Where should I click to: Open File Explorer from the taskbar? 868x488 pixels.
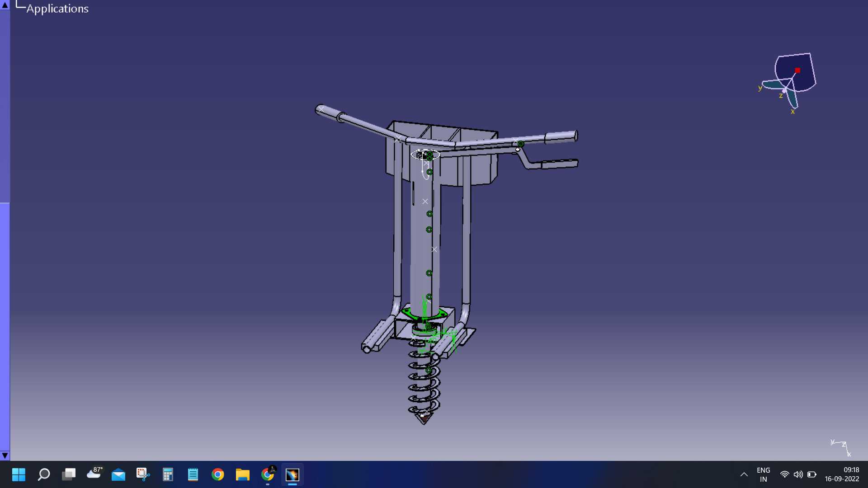tap(243, 474)
